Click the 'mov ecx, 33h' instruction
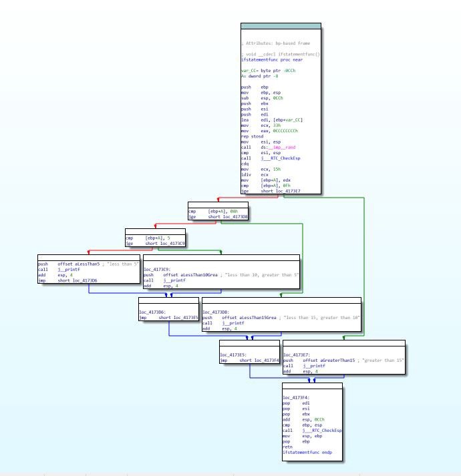461x476 pixels. pyautogui.click(x=261, y=126)
